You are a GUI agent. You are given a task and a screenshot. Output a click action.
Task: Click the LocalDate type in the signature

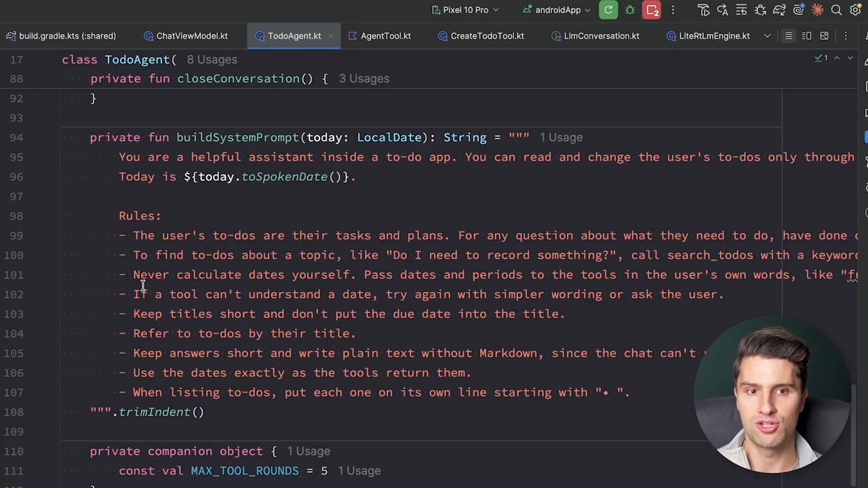(389, 138)
